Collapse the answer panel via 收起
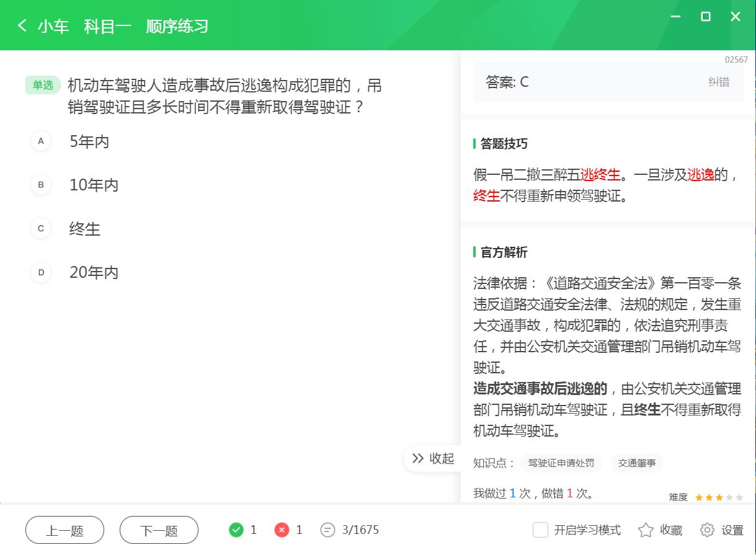 (433, 458)
